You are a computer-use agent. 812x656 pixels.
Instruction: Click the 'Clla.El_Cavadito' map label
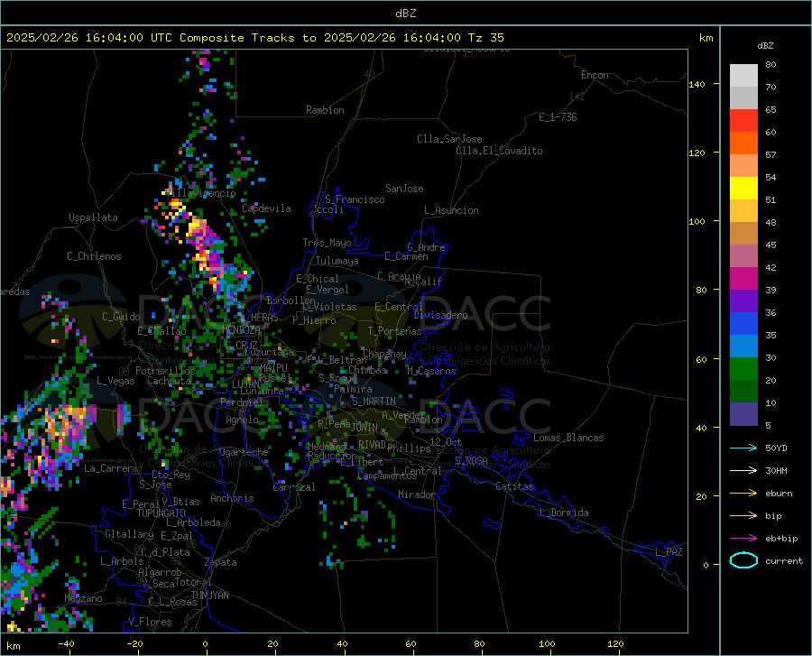click(x=499, y=151)
